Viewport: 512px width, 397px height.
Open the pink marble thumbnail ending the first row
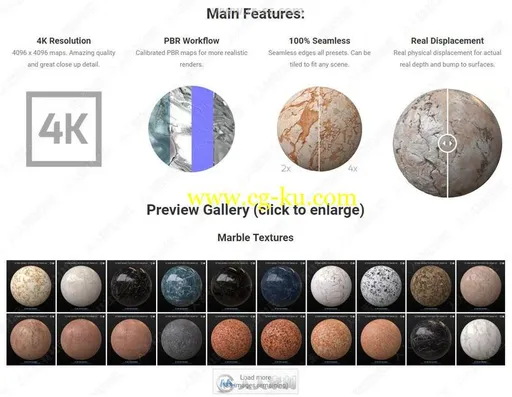tap(481, 286)
